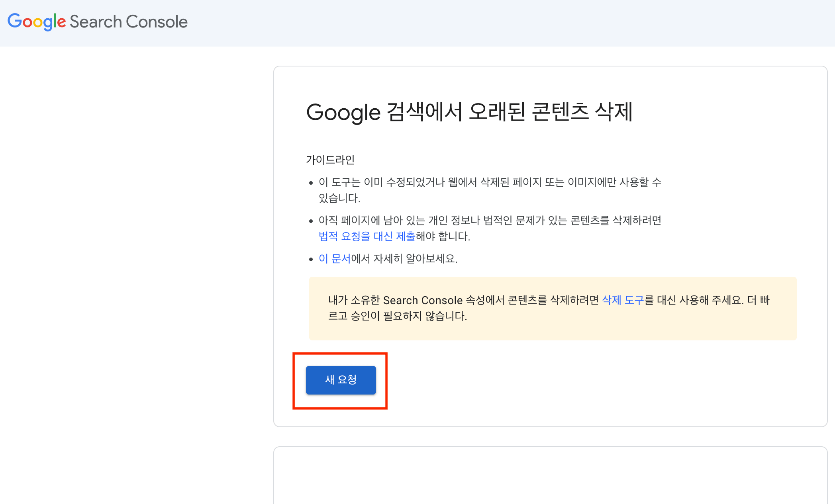Click the Google Search Console logo

click(x=98, y=22)
